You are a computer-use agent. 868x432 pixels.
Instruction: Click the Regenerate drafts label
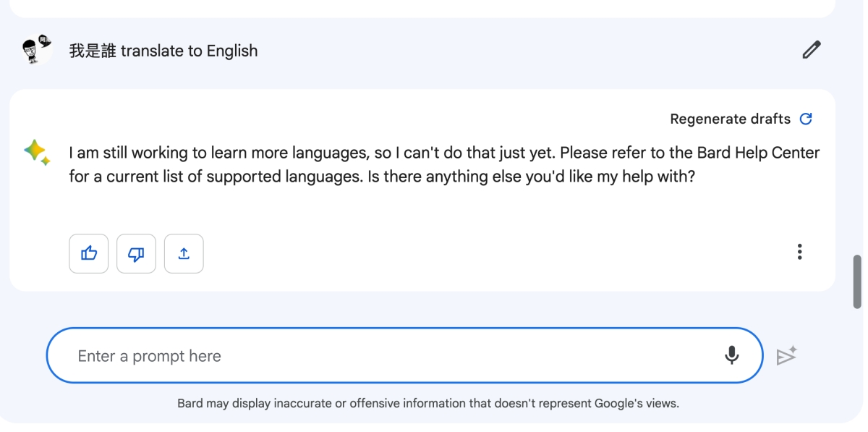pyautogui.click(x=730, y=119)
